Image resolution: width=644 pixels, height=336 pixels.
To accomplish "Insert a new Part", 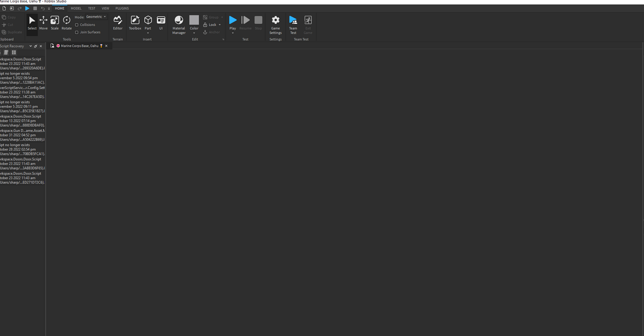I will tap(148, 21).
